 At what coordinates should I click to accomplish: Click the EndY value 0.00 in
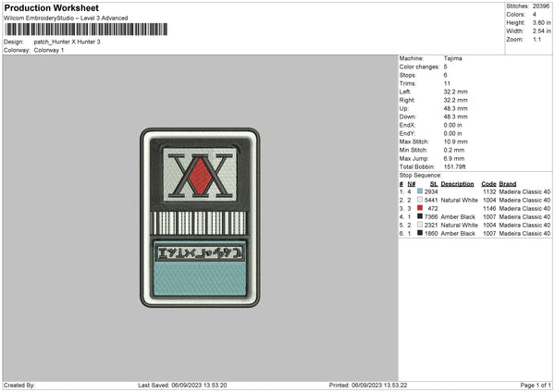pyautogui.click(x=452, y=133)
